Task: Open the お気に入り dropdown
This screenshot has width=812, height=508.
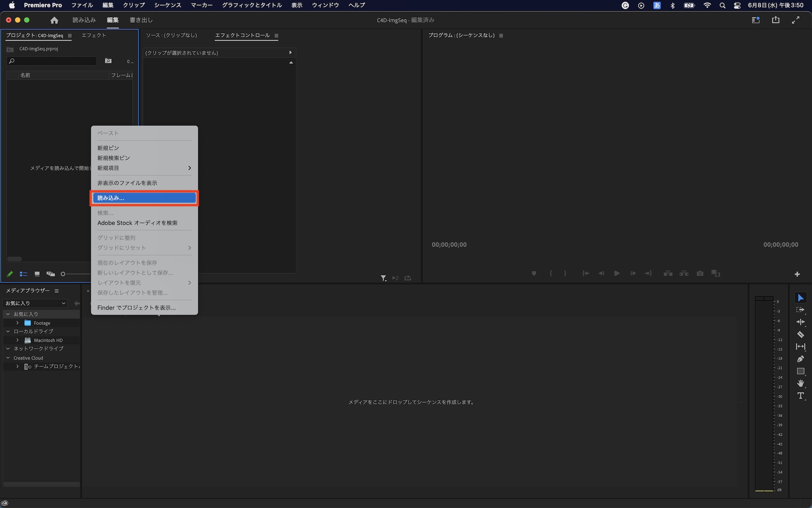Action: [x=35, y=303]
